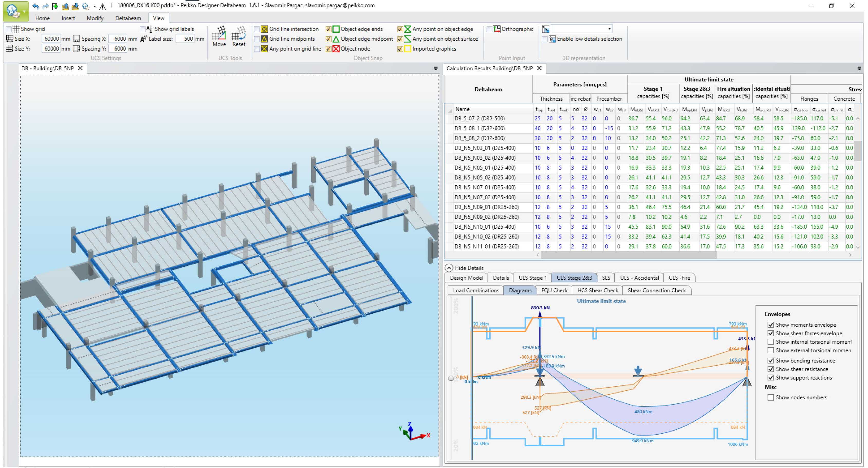Click the low details selection icon
The image size is (868, 468).
(552, 39)
